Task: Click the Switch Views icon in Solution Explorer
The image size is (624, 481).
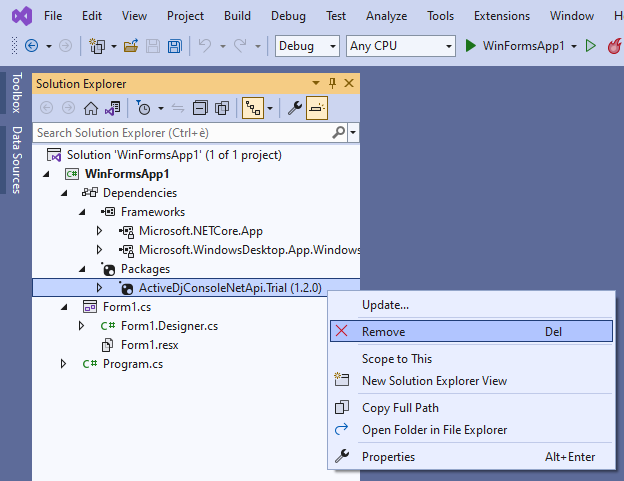Action: 113,108
